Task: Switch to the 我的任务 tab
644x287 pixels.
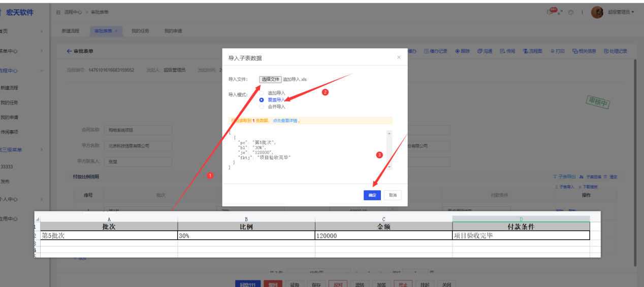Action: [x=140, y=31]
